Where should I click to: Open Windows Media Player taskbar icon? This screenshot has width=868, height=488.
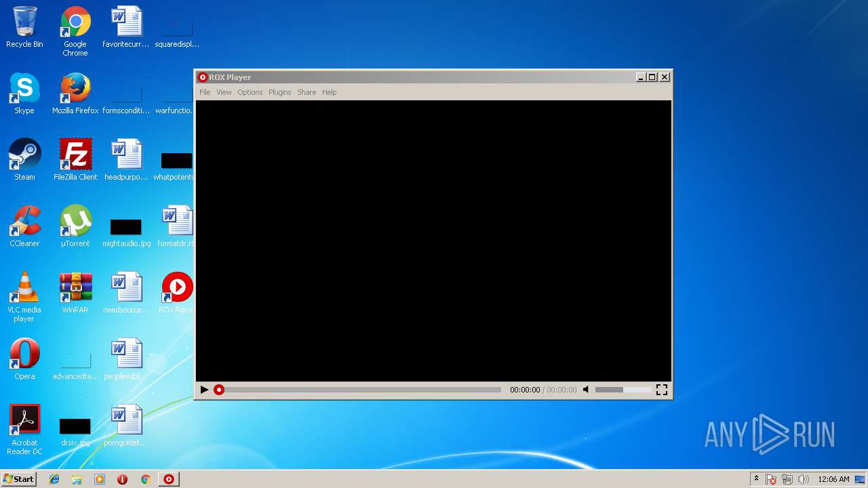tap(100, 479)
